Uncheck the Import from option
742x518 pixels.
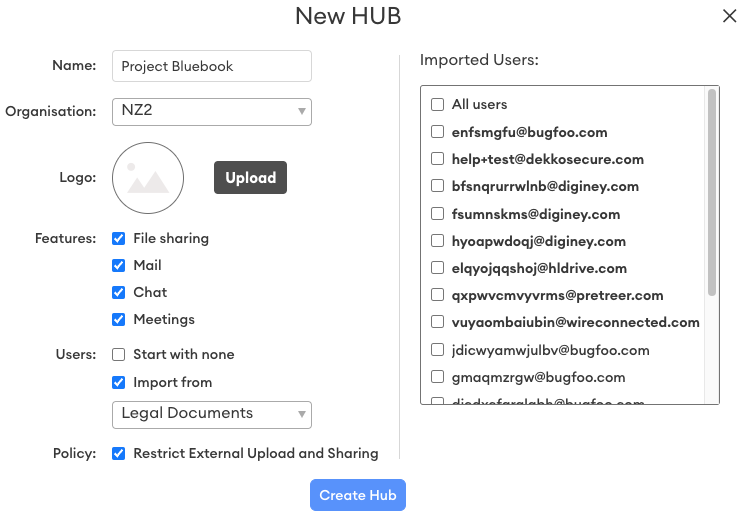point(118,382)
